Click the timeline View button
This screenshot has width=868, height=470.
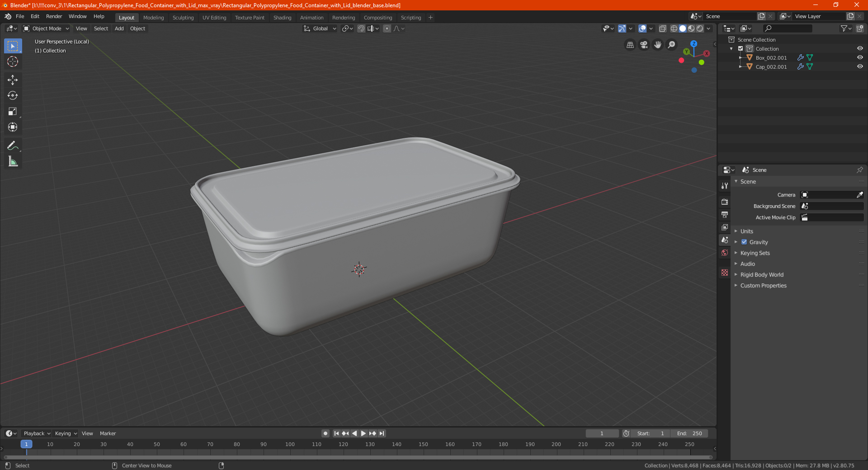click(x=87, y=433)
